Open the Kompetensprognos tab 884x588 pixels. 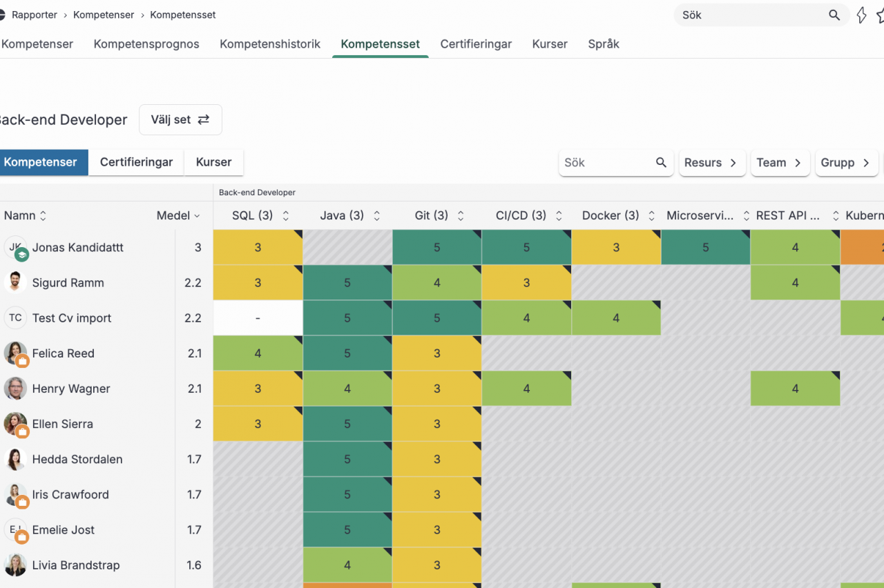point(146,44)
